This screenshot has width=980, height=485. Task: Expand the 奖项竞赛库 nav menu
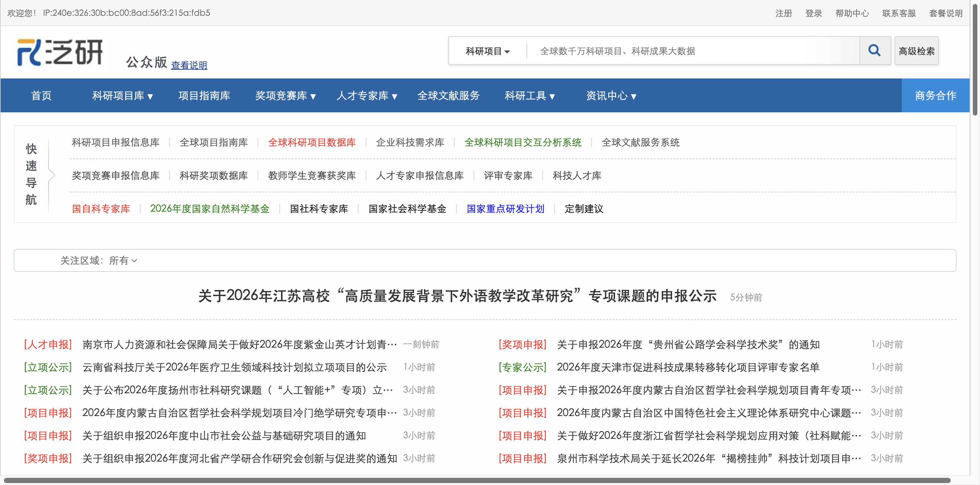coord(285,95)
